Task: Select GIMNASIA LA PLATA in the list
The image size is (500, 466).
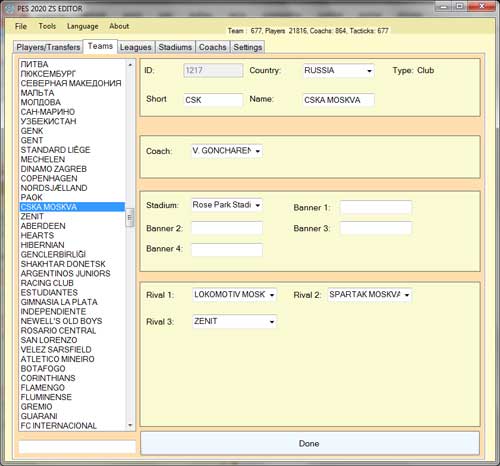Action: coord(72,302)
